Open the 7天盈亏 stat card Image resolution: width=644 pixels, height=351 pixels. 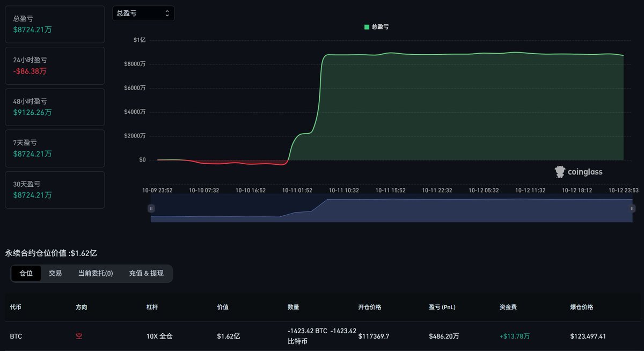[x=55, y=148]
